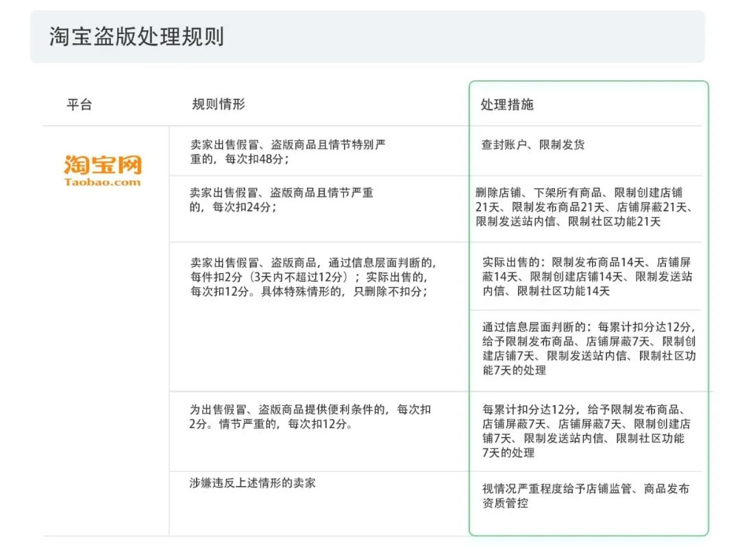Click the column header 平台
This screenshot has height=560, width=740.
79,104
